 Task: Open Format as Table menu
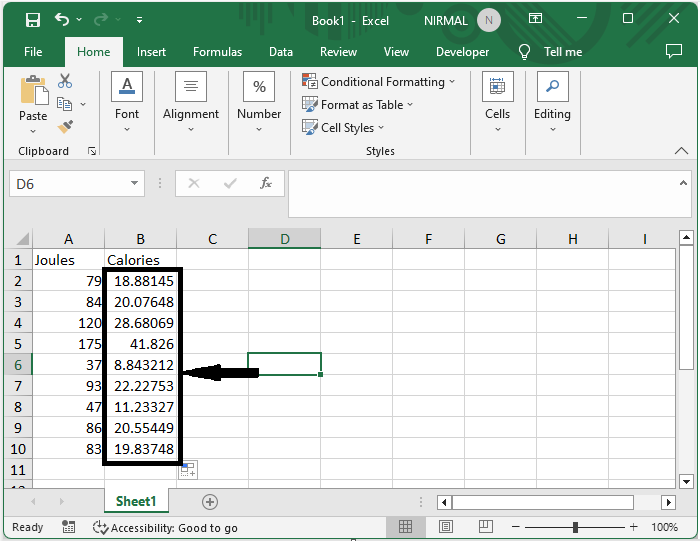click(x=358, y=105)
